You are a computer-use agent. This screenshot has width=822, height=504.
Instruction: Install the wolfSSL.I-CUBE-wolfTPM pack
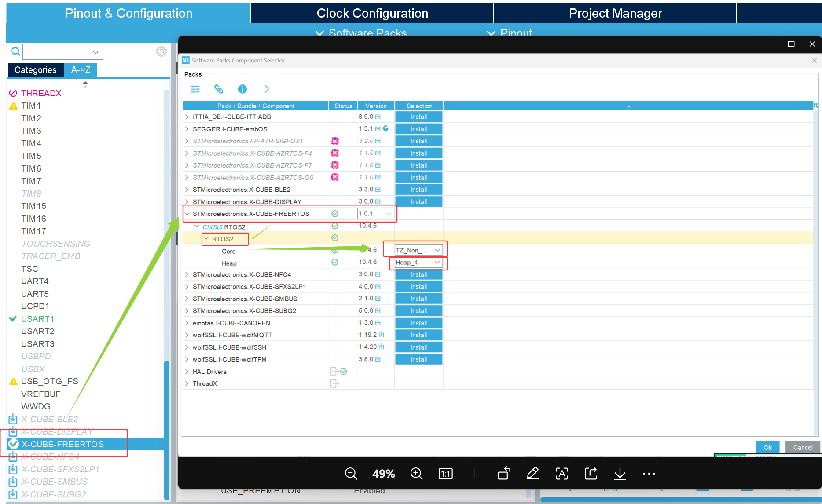coord(418,359)
